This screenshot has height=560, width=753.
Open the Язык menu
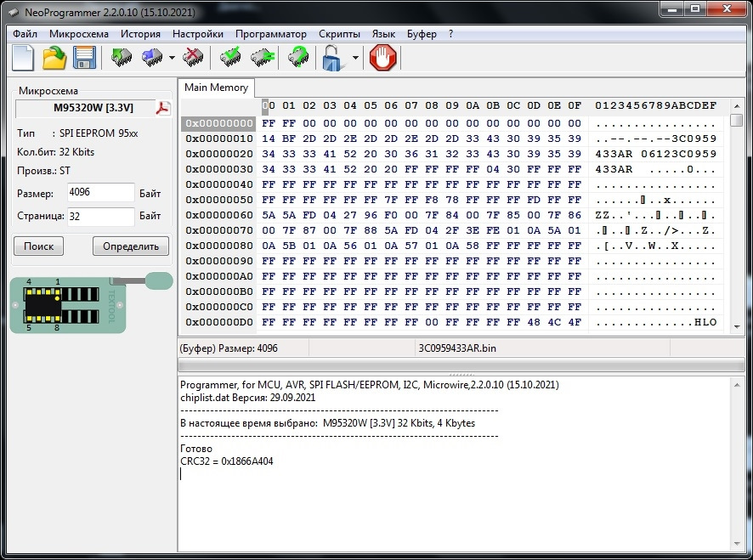point(383,34)
